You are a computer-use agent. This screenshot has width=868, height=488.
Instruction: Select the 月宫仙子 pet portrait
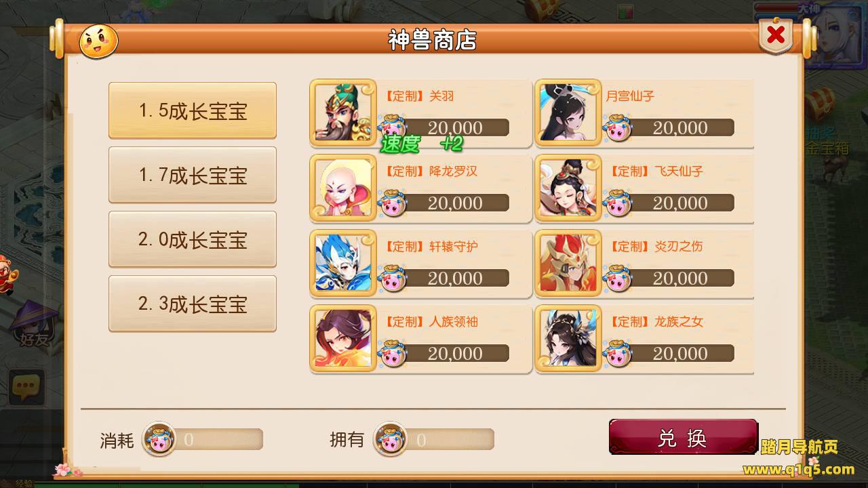pyautogui.click(x=568, y=113)
